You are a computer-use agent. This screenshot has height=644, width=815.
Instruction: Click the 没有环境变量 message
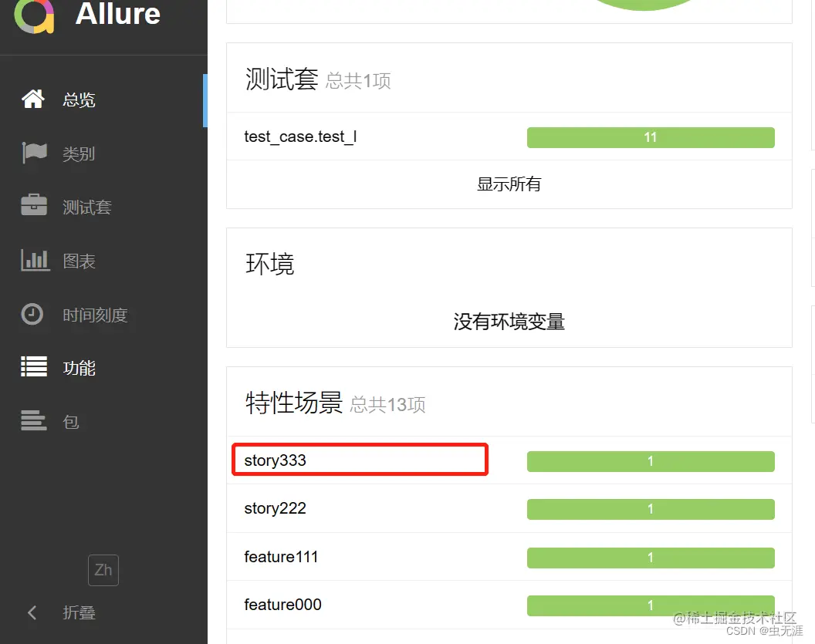[x=509, y=322]
